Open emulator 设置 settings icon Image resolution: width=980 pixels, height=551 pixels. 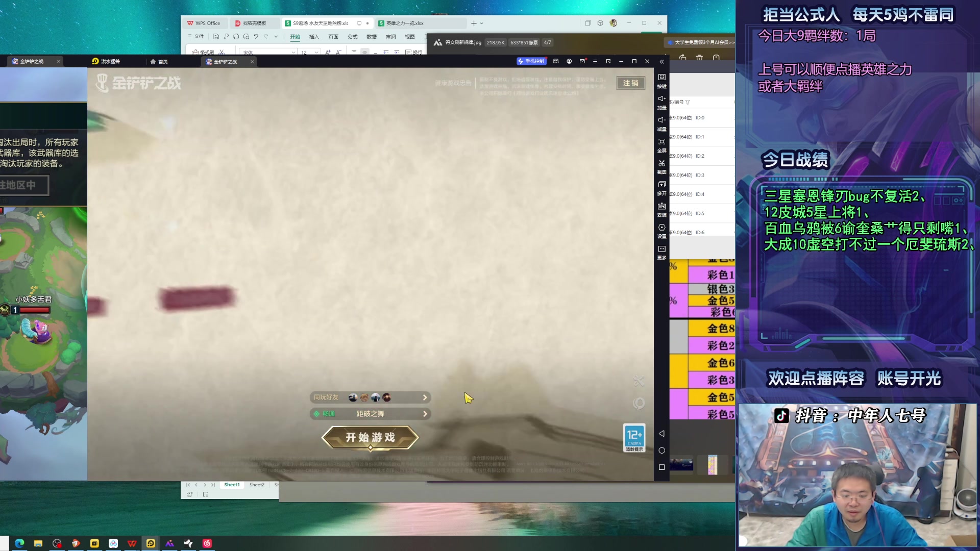point(661,231)
